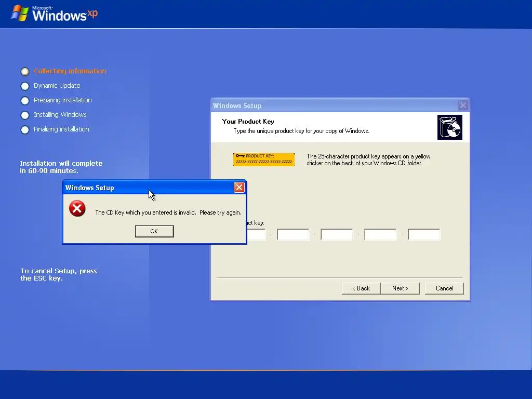The width and height of the screenshot is (532, 399).
Task: Click the 'Installing Windows' step text
Action: (x=60, y=115)
